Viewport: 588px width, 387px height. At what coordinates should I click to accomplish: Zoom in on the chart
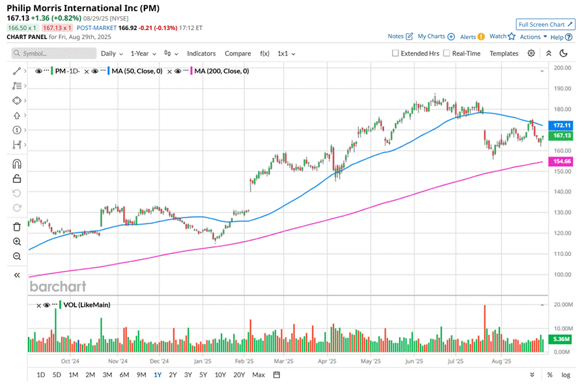tap(17, 242)
